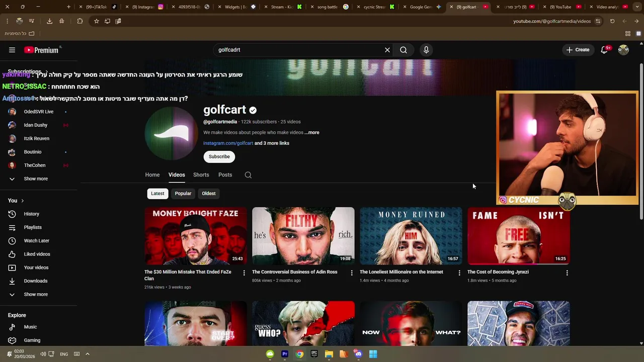Sort videos by Popular
This screenshot has height=362, width=644.
point(183,194)
